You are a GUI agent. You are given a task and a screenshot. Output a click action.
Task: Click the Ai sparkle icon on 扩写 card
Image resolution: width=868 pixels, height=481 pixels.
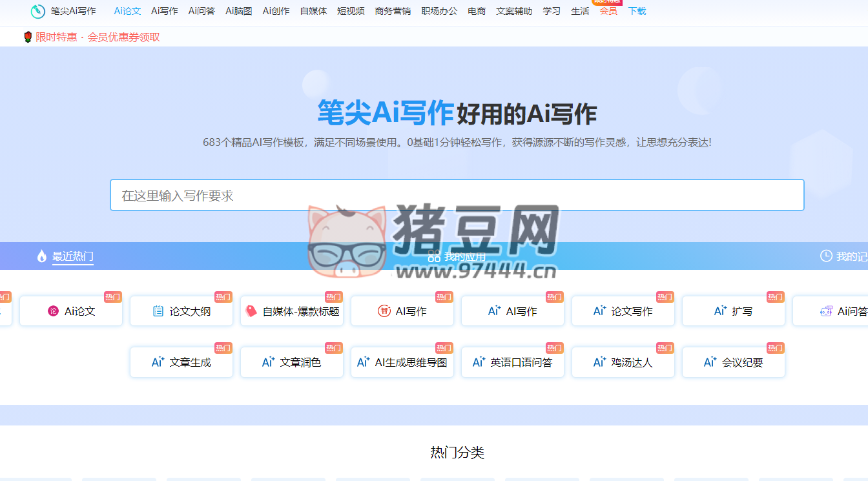pos(721,311)
